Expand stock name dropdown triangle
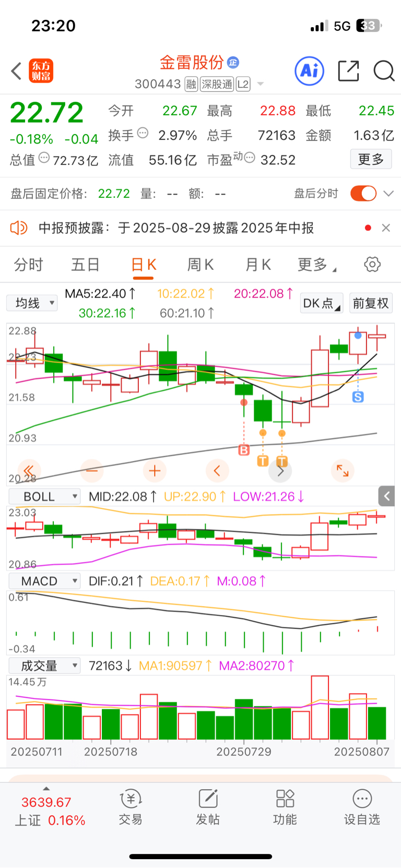 (x=261, y=84)
